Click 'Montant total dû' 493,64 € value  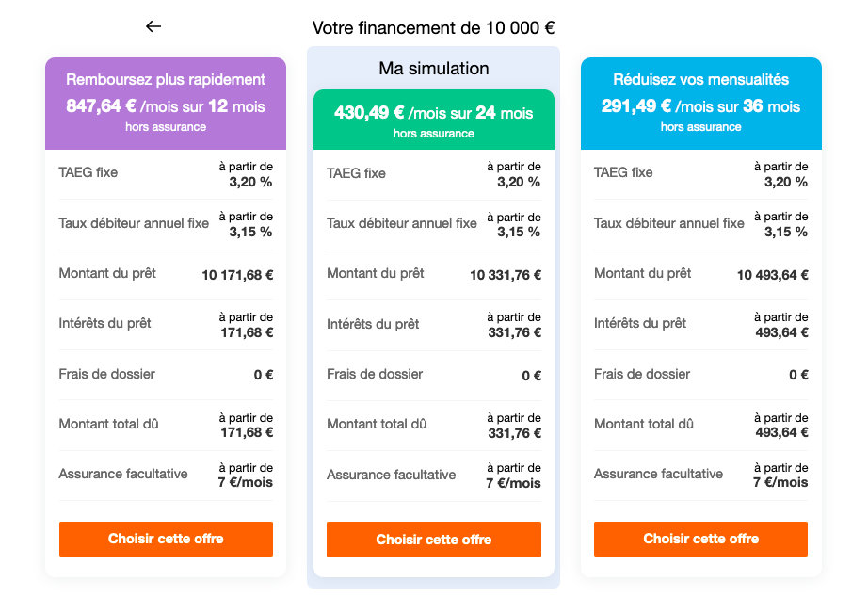tap(781, 432)
